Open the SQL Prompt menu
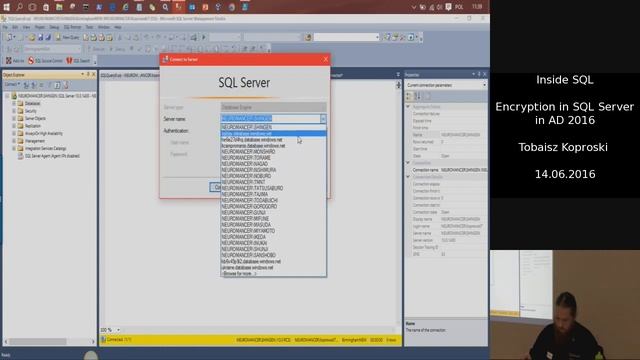640x360 pixels. [72, 27]
